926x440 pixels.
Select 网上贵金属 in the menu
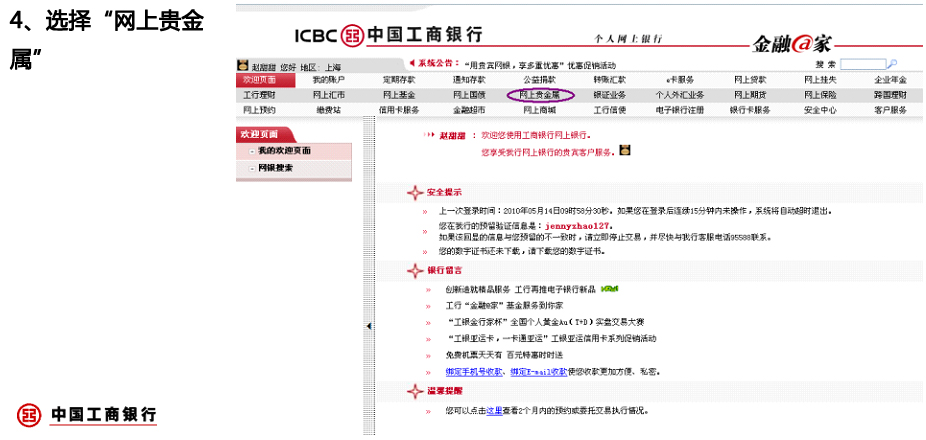(x=539, y=94)
